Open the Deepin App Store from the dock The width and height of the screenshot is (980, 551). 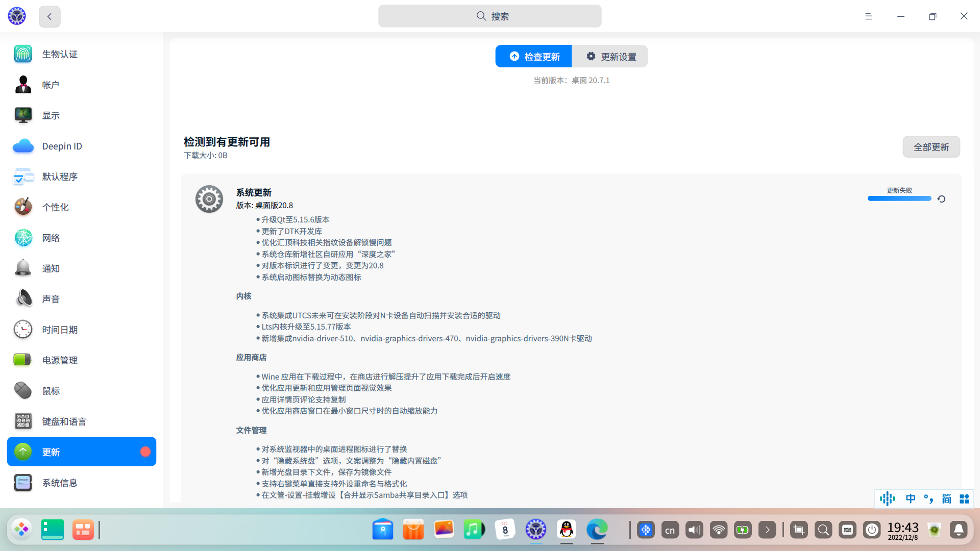(413, 530)
